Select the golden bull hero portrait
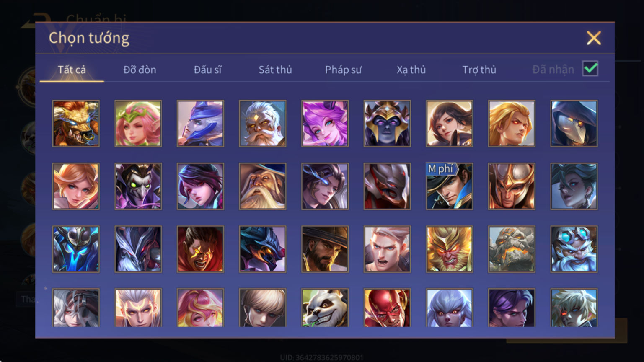The image size is (644, 362). click(x=76, y=124)
